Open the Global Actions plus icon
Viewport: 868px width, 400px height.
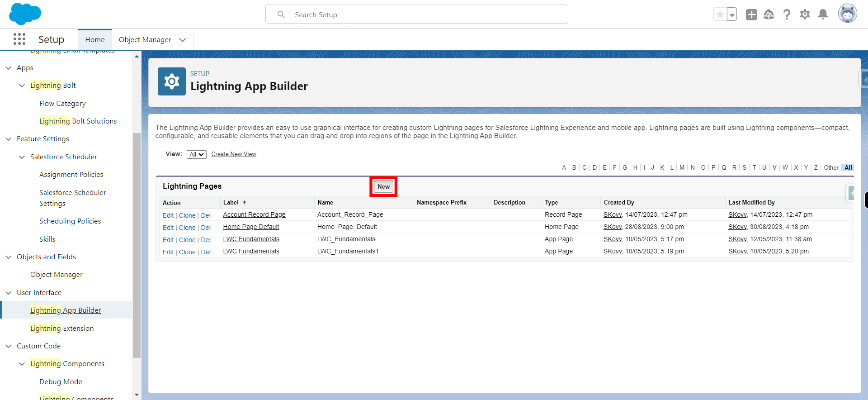751,14
